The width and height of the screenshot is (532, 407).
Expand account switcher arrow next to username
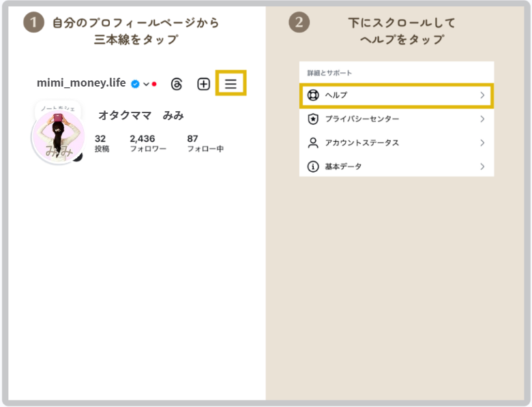[146, 84]
